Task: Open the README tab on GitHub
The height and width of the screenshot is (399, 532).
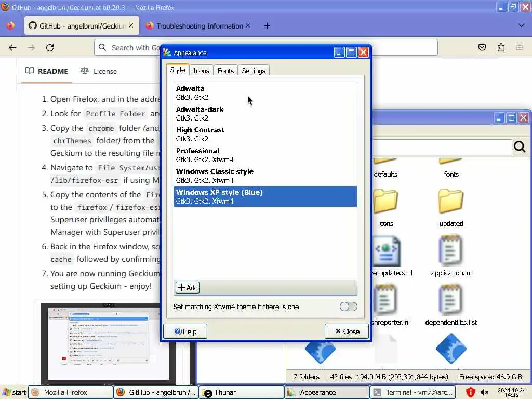Action: pos(47,71)
